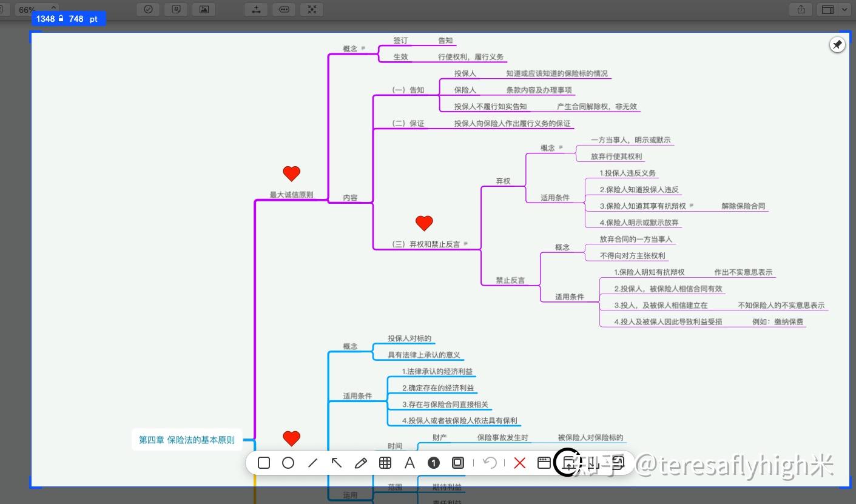
Task: Select the 最大诚信原则 node
Action: 292,195
